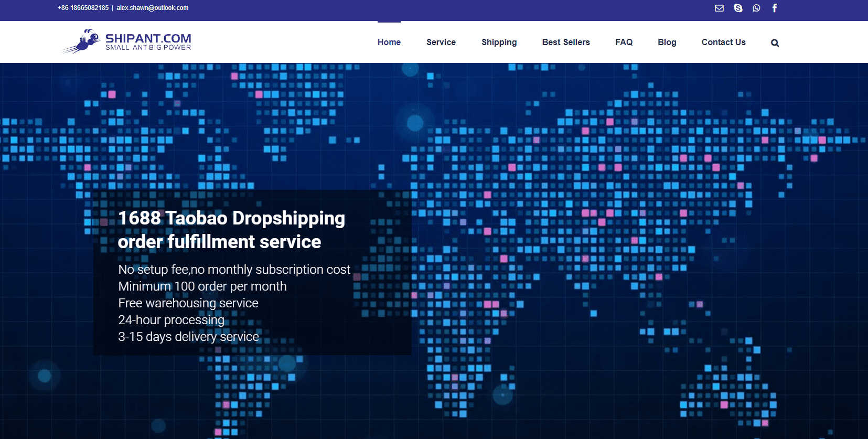Go to the Home menu item

[x=389, y=42]
